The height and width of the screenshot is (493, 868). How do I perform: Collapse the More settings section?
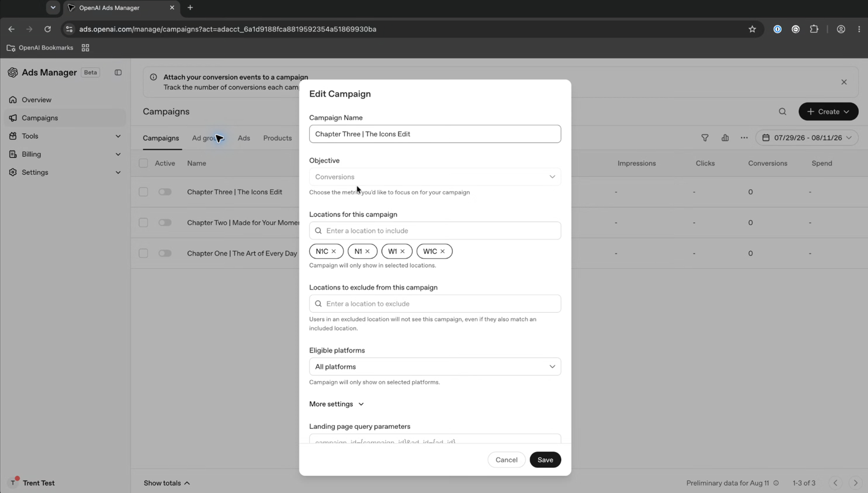tap(337, 404)
